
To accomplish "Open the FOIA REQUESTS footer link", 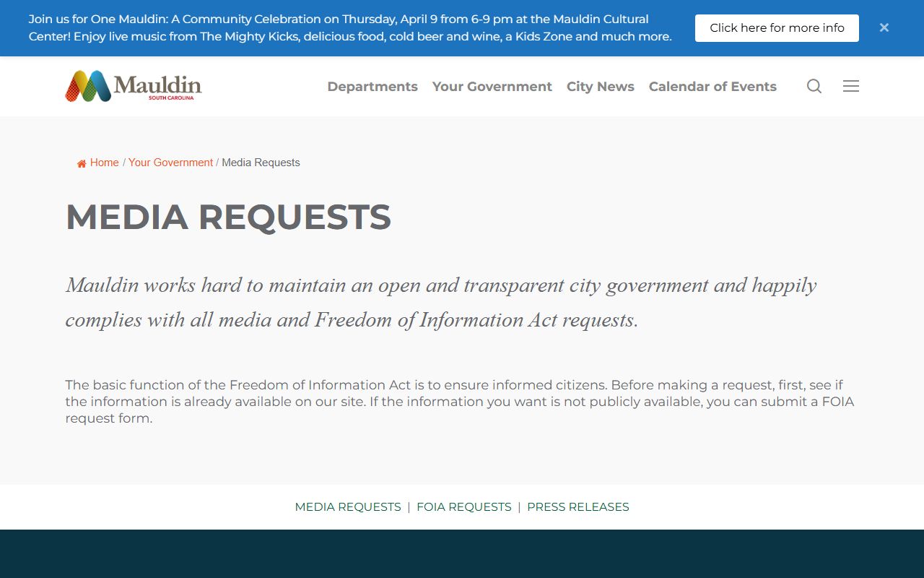I will click(x=464, y=507).
